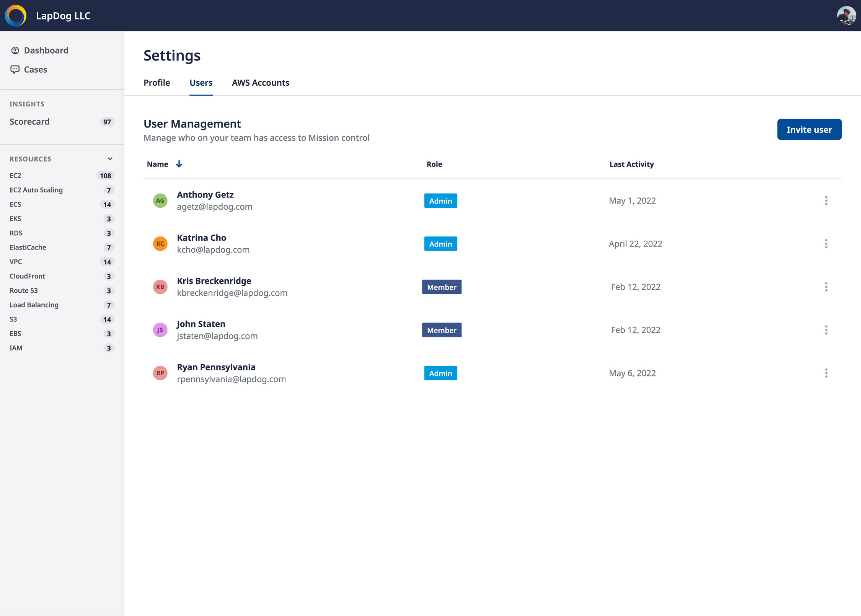Collapse the Resources section chevron
The width and height of the screenshot is (861, 616).
[110, 159]
